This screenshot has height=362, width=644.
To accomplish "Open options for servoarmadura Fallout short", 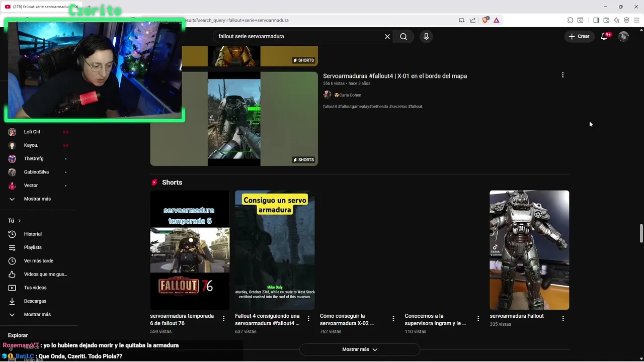I will click(563, 318).
